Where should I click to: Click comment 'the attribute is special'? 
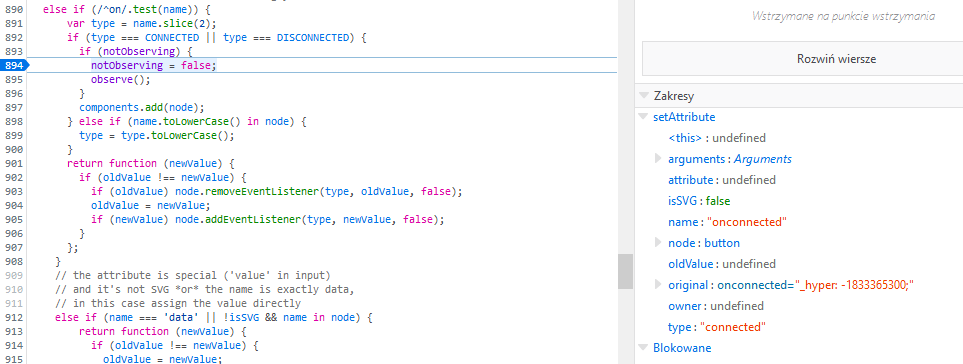click(x=193, y=275)
